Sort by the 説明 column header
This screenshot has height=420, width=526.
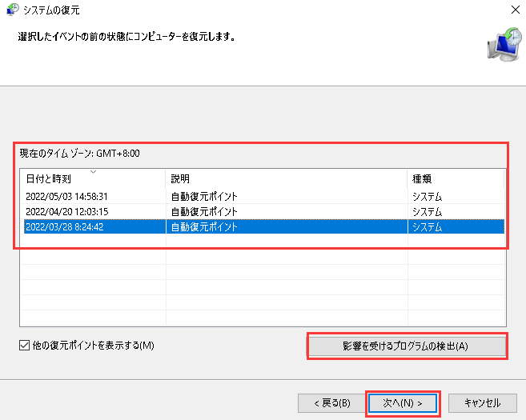286,178
